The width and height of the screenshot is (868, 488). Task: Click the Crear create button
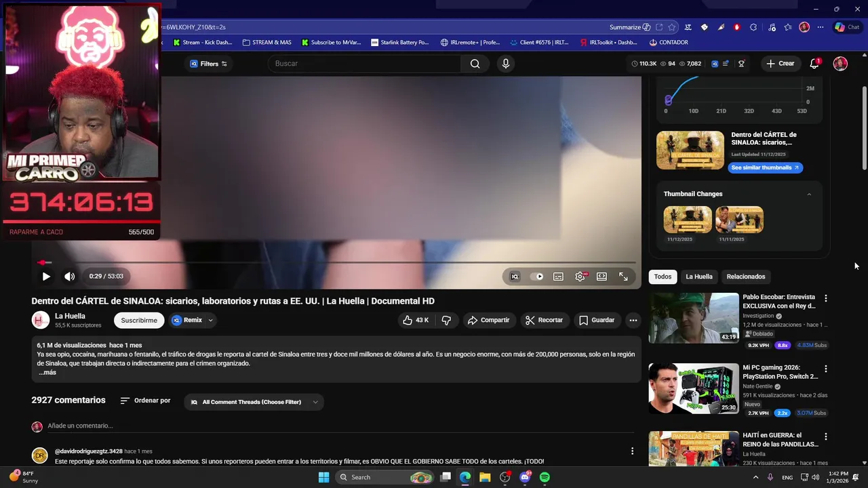[x=780, y=64]
